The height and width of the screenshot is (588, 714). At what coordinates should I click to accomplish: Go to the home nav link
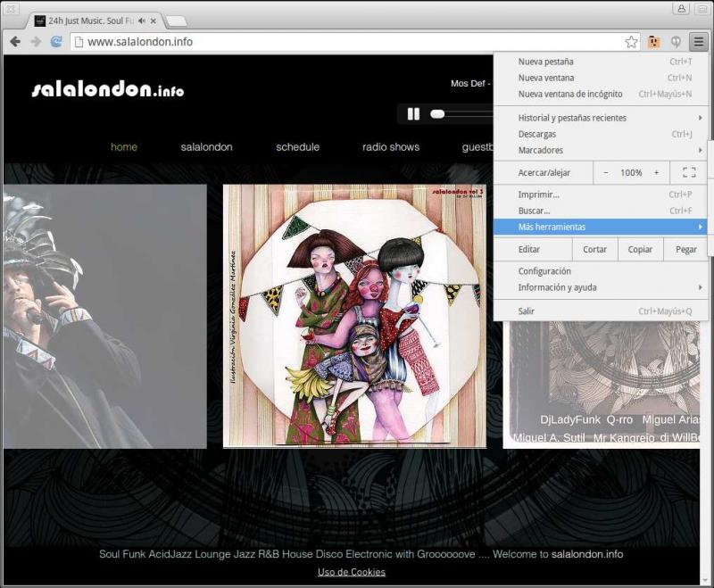pos(124,147)
